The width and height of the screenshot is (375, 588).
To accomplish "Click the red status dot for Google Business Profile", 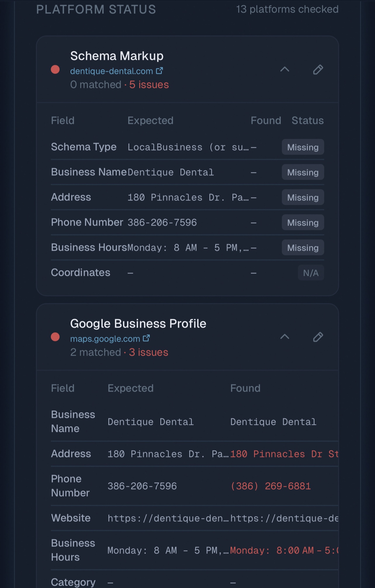I will 55,337.
